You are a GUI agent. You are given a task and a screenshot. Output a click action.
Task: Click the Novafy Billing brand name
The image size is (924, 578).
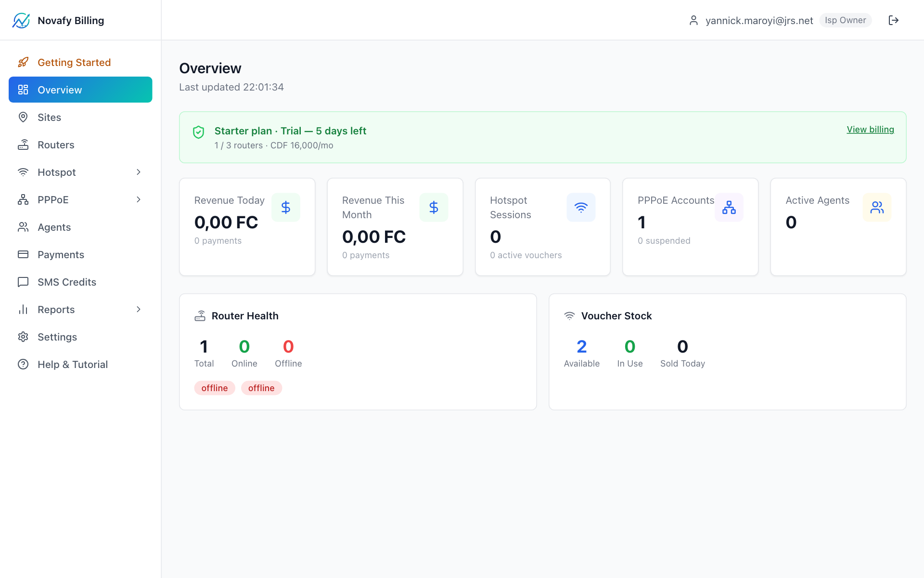pos(71,20)
